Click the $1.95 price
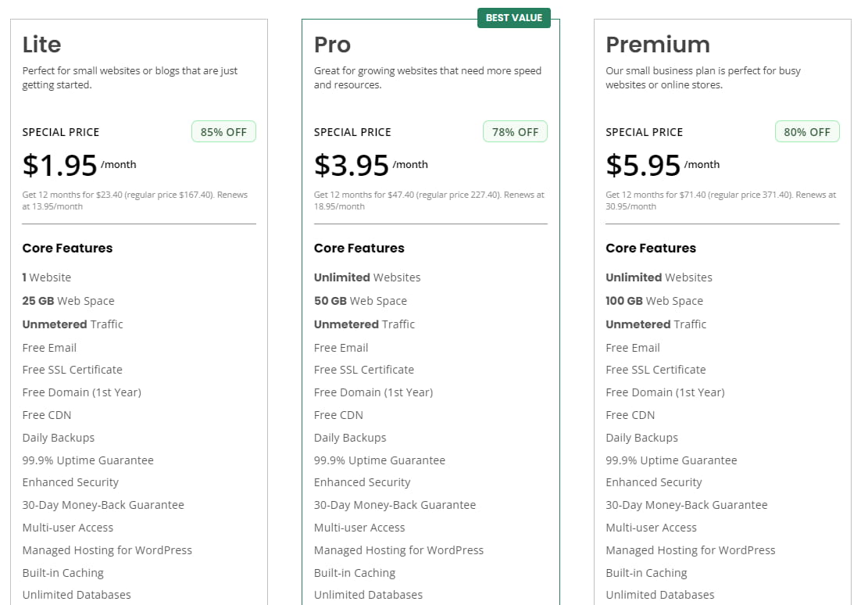This screenshot has width=868, height=605. pyautogui.click(x=60, y=165)
